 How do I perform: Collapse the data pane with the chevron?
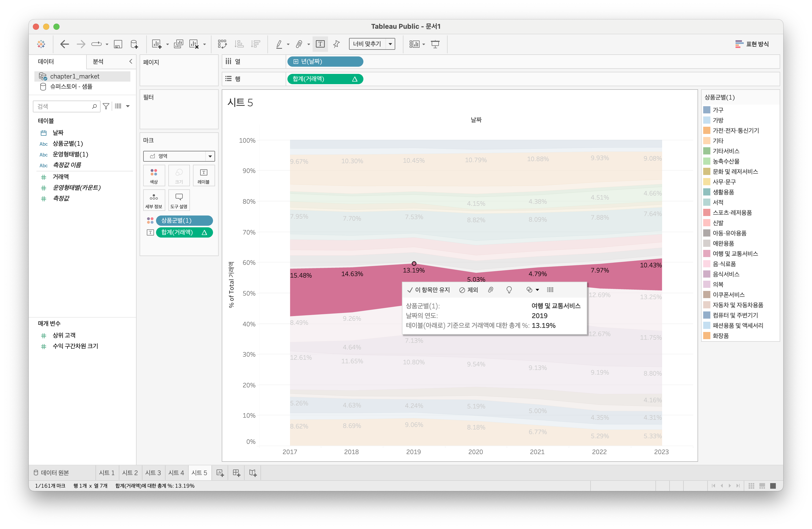131,61
